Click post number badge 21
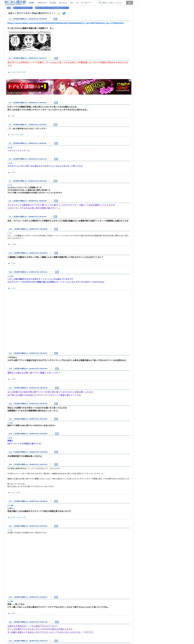 [x=10, y=501]
